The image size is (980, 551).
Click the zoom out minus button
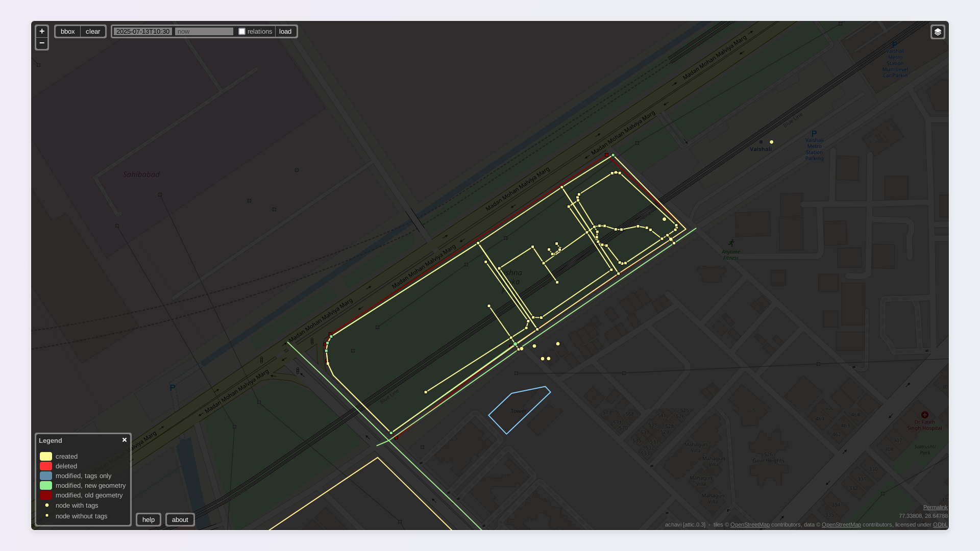[42, 43]
